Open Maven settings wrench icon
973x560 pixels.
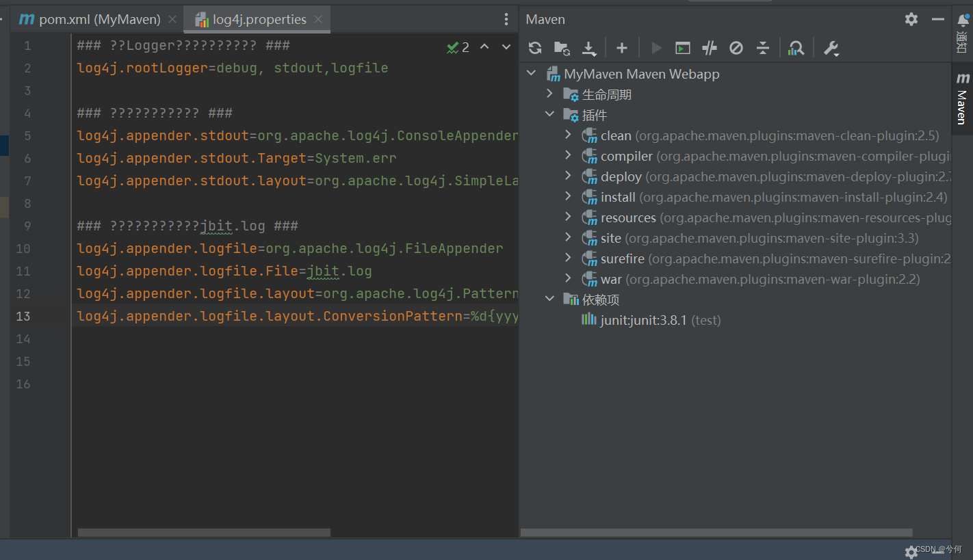point(831,48)
